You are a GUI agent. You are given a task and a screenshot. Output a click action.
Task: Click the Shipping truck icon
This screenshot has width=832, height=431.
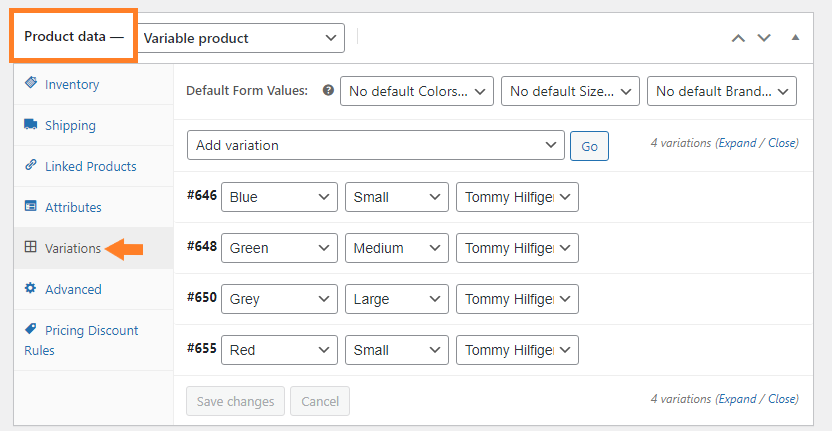[x=31, y=125]
